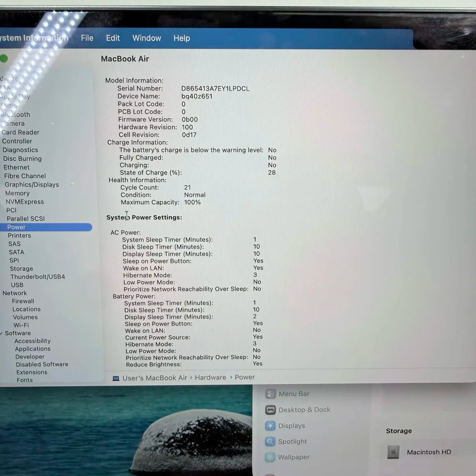Click the Displays settings icon

click(x=270, y=426)
